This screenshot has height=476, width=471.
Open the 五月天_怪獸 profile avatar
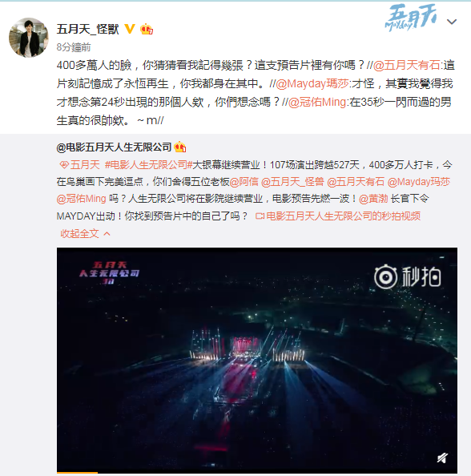coord(29,38)
